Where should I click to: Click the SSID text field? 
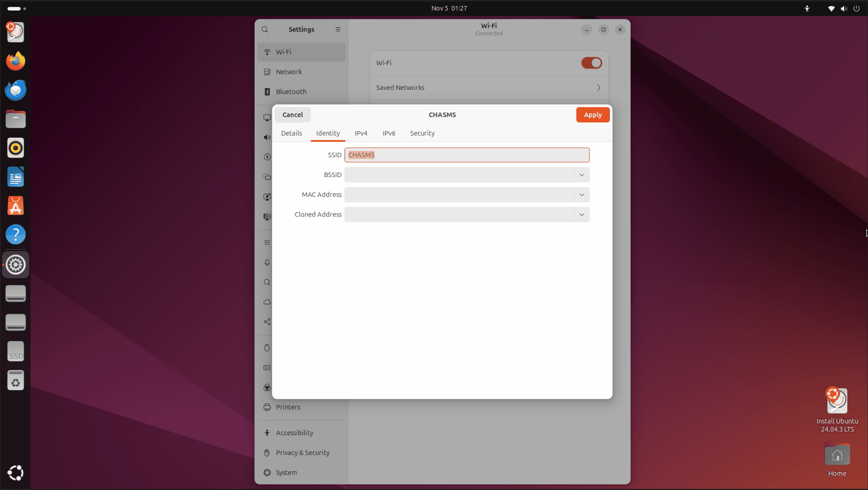[466, 155]
